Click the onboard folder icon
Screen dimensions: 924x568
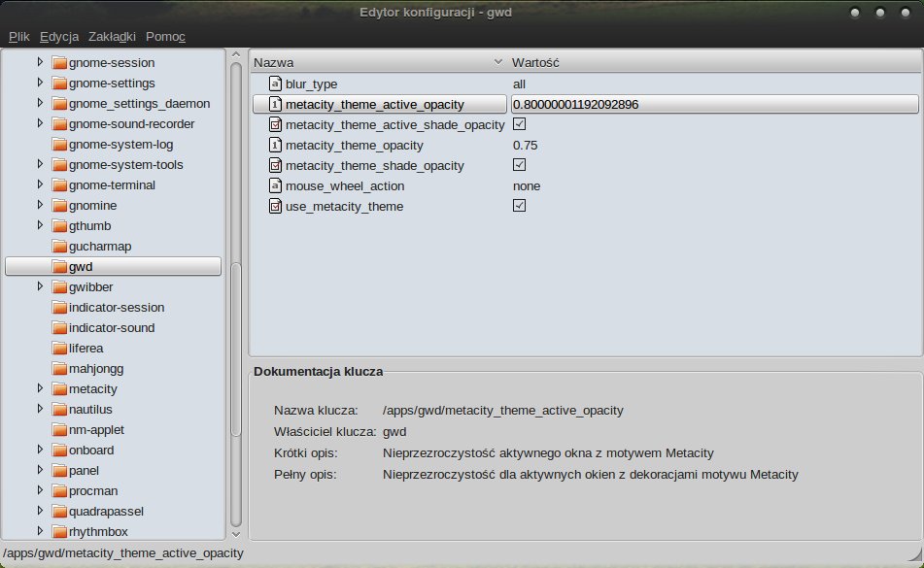click(59, 451)
